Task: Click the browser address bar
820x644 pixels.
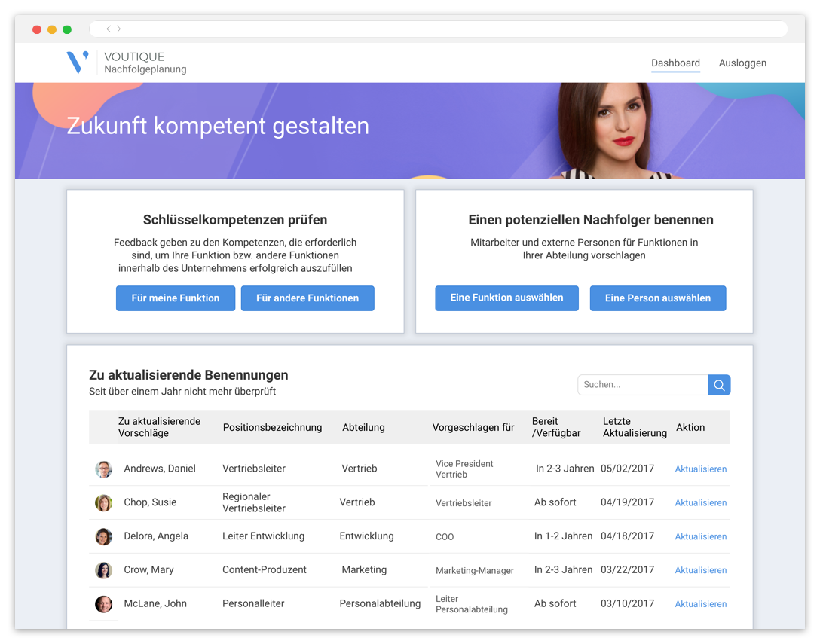Action: pyautogui.click(x=438, y=29)
